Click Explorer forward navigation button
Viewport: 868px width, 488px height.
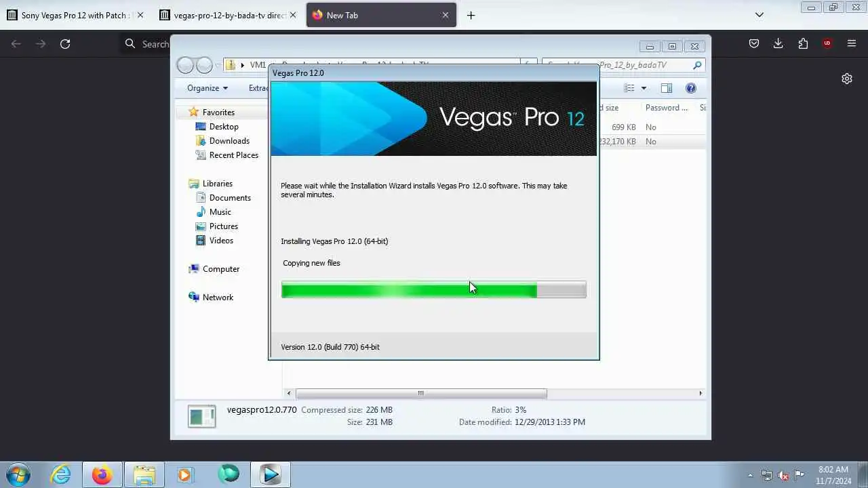(204, 65)
